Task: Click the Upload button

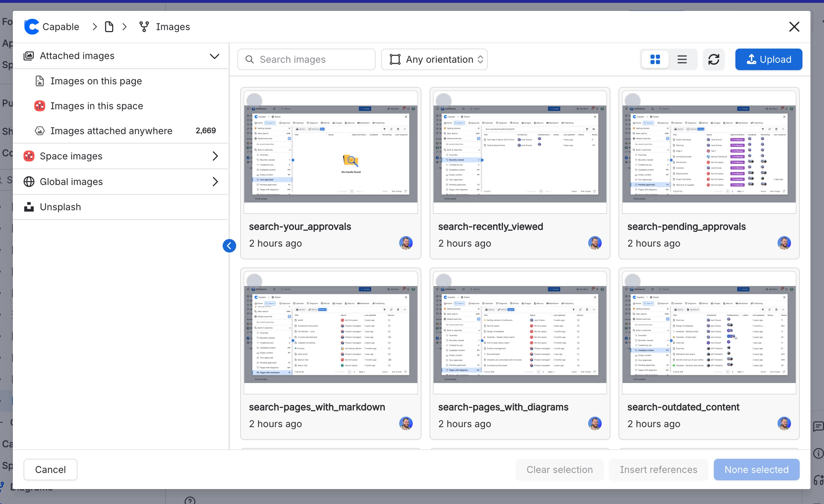Action: 768,60
